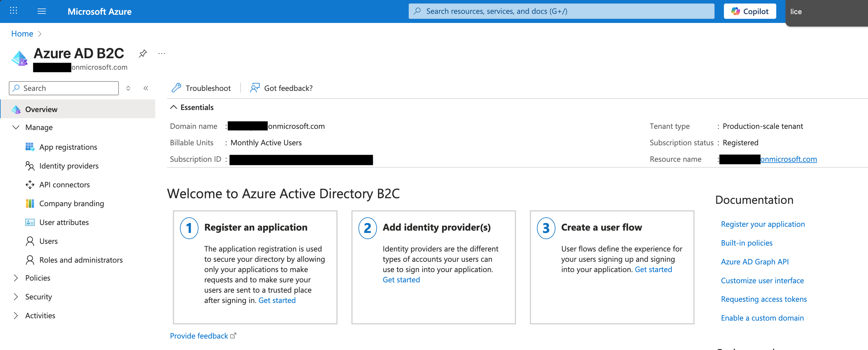
Task: Click the Microsoft Azure title
Action: (99, 11)
